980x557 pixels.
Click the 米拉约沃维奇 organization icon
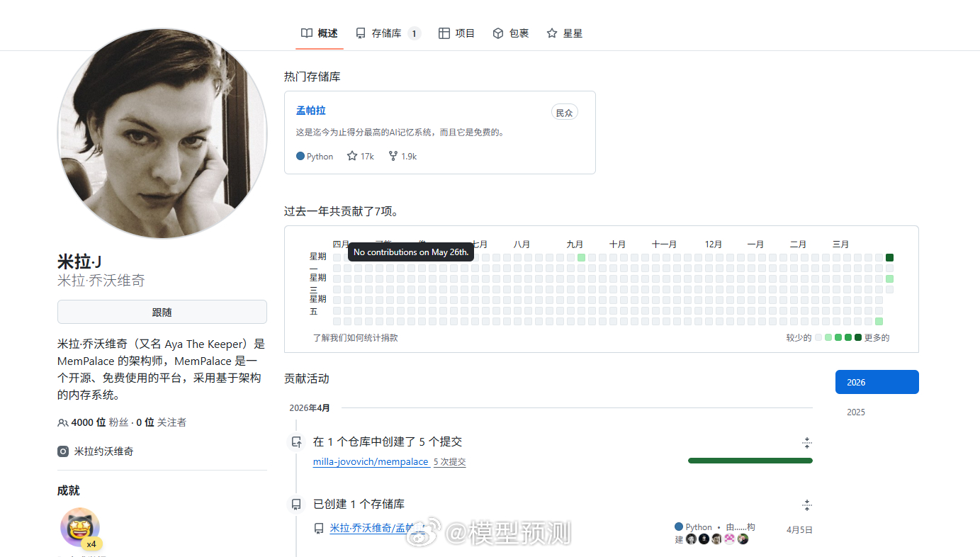63,451
